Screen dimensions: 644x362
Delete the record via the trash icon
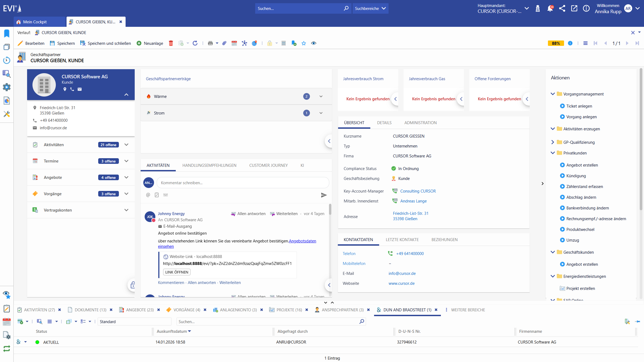coord(171,43)
